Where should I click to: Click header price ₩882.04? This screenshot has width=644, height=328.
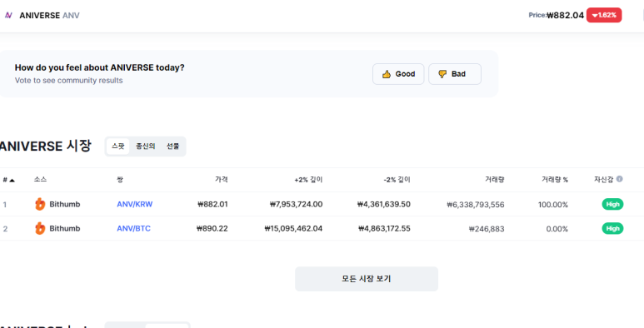pyautogui.click(x=565, y=15)
